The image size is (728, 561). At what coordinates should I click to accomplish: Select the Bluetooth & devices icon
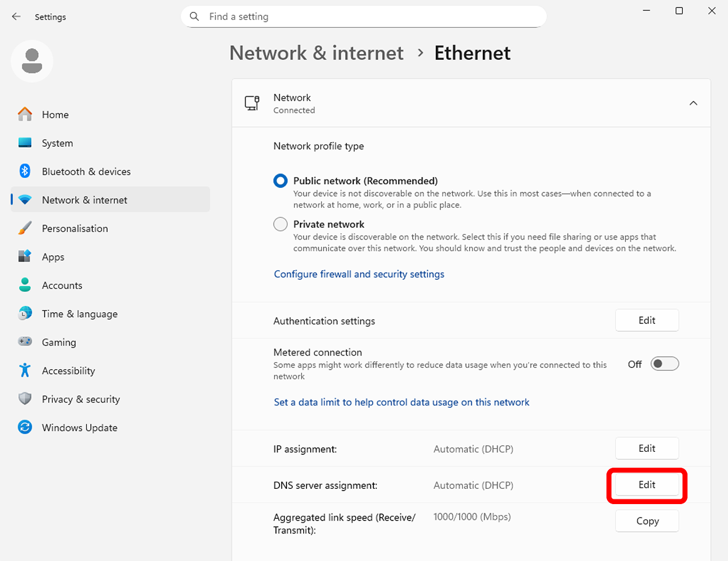pos(25,171)
